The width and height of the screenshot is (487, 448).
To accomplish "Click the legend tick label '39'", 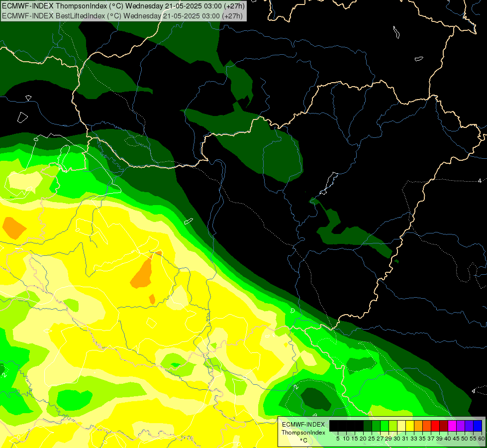I will tap(439, 439).
